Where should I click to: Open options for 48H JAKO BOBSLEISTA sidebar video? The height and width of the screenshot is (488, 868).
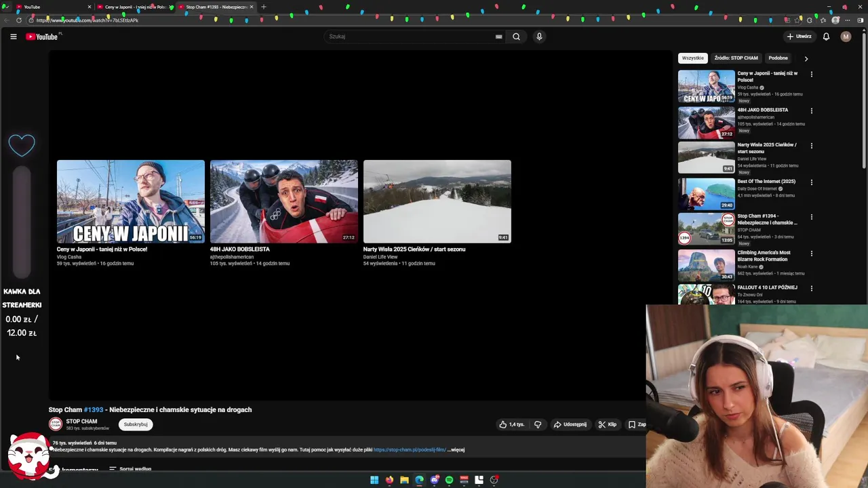[x=811, y=110]
